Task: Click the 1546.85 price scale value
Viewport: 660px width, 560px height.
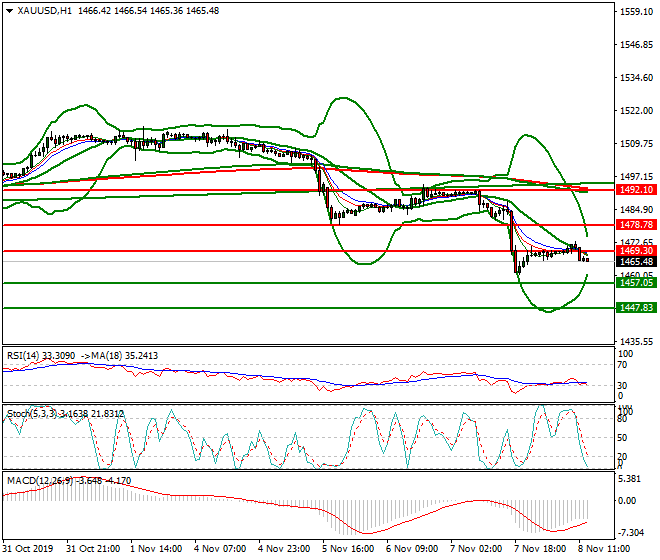Action: tap(636, 45)
